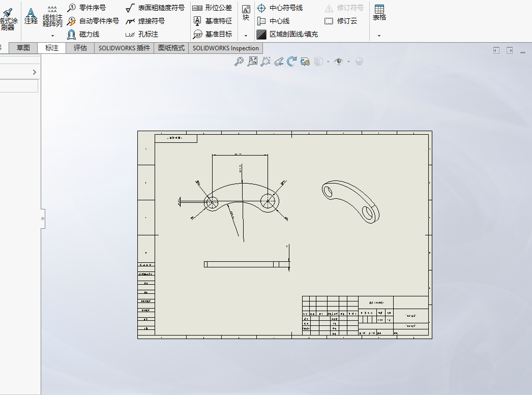Open Linear Note Pattern (线性注释阵列) tool
Image resolution: width=532 pixels, height=395 pixels.
tap(52, 16)
